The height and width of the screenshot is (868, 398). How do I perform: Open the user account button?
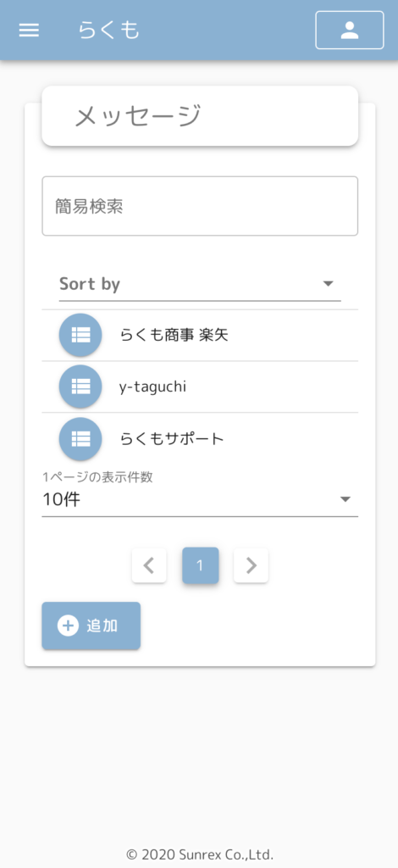click(x=350, y=31)
